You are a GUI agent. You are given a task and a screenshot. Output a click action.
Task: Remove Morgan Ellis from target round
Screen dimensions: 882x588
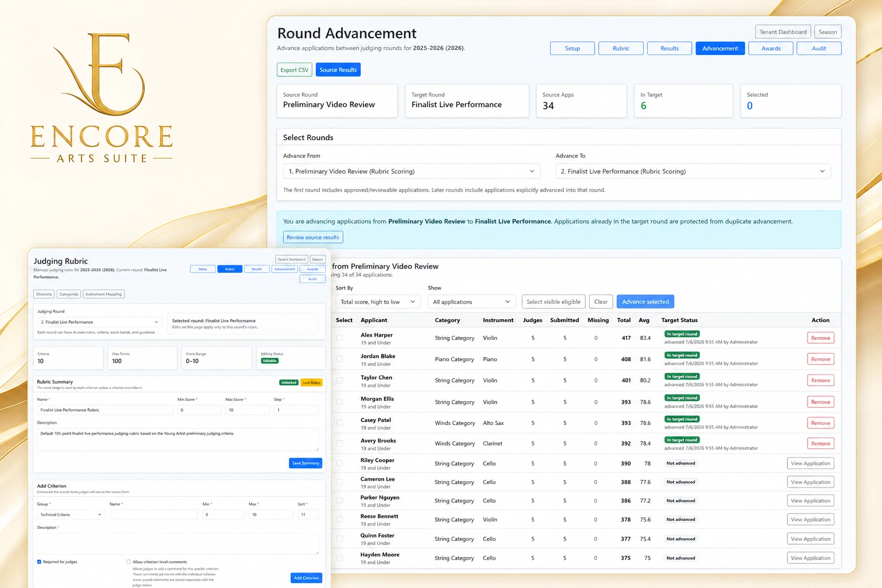click(x=821, y=402)
